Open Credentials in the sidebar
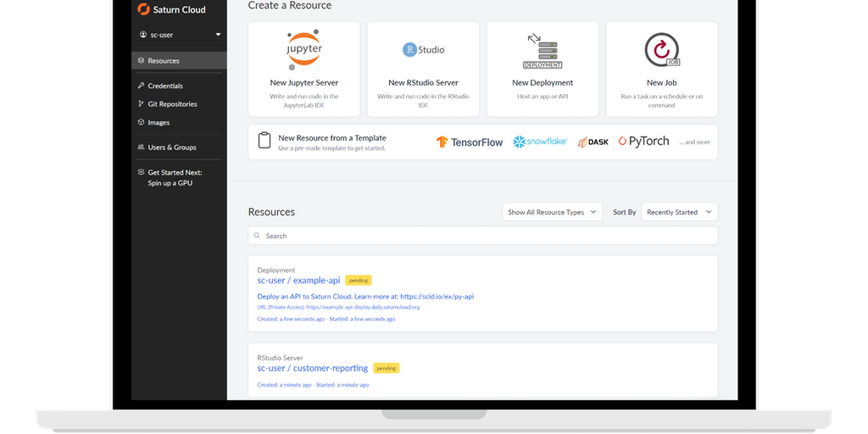This screenshot has height=434, width=868. coord(165,86)
